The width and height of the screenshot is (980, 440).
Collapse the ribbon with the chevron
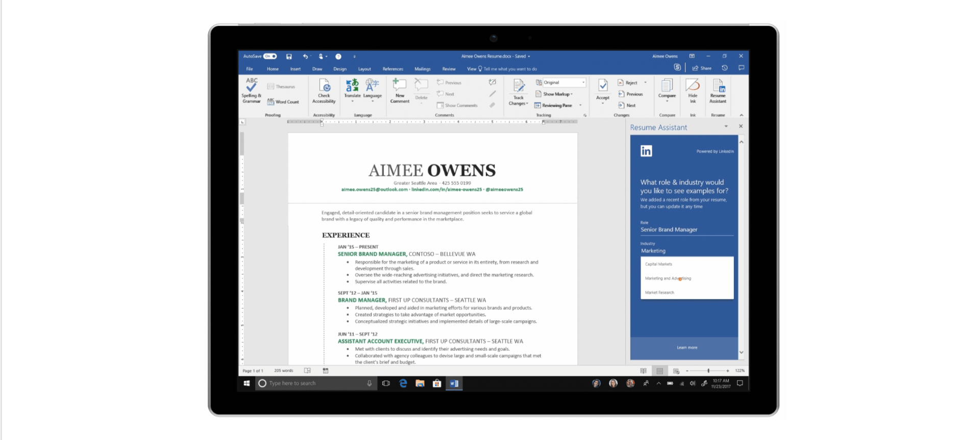[x=742, y=115]
